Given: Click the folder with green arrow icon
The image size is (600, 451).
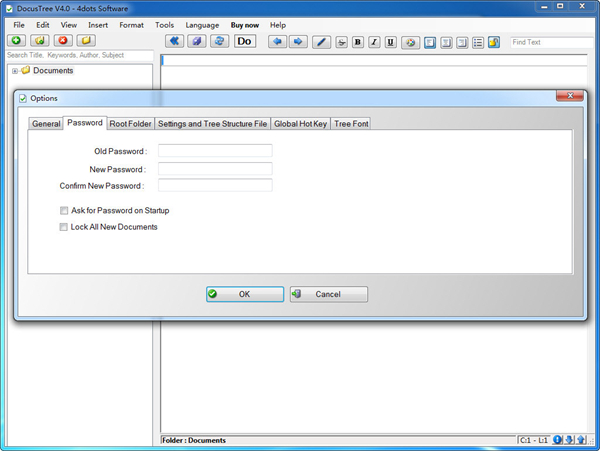Looking at the screenshot, I should (40, 41).
